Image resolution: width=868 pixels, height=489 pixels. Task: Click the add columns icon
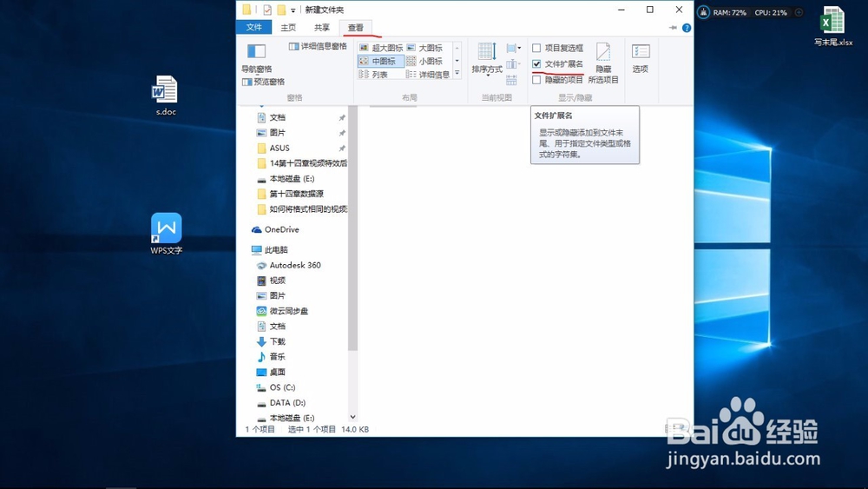tap(511, 64)
